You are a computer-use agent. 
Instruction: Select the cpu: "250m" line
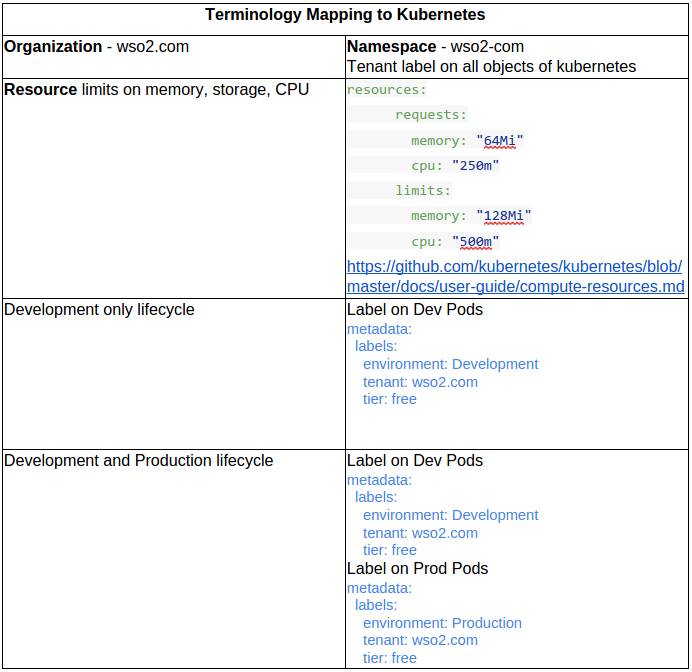click(455, 166)
